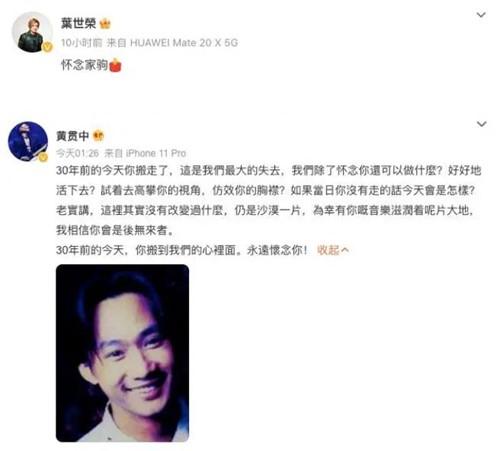
Task: Open 葉世榮's profile avatar
Action: pos(32,32)
